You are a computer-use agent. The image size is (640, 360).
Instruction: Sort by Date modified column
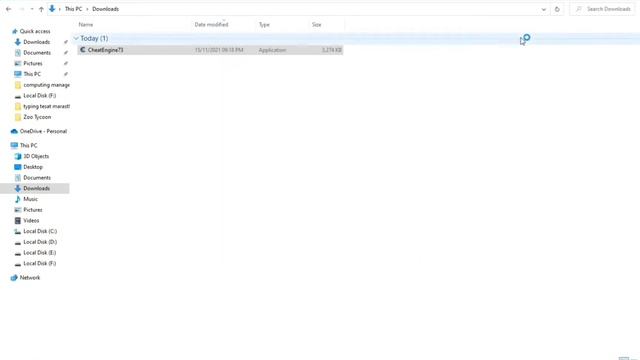coord(211,24)
